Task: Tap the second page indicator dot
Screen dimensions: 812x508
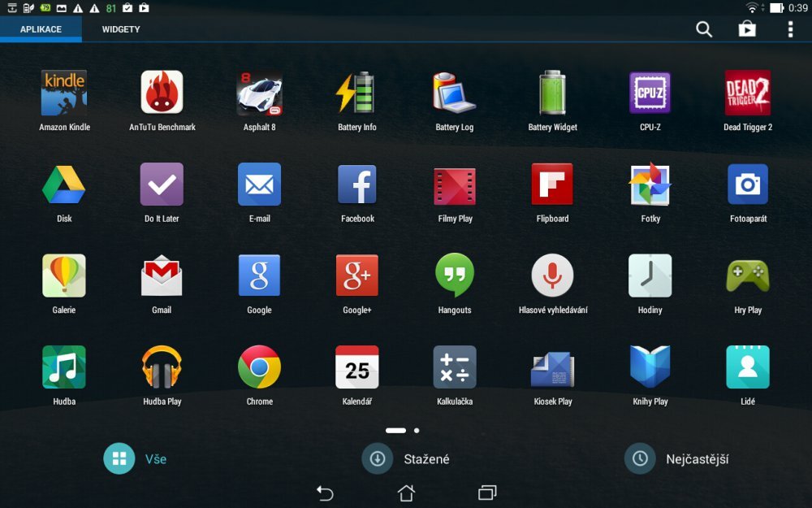Action: click(417, 430)
